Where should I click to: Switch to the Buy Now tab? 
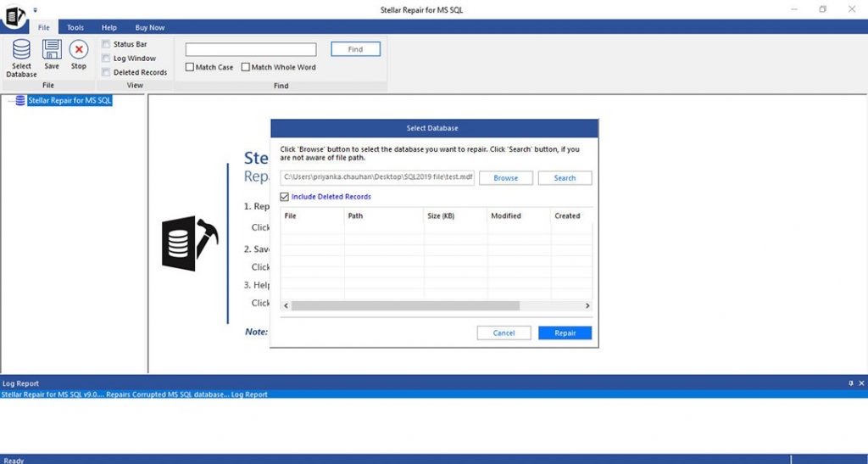tap(149, 28)
